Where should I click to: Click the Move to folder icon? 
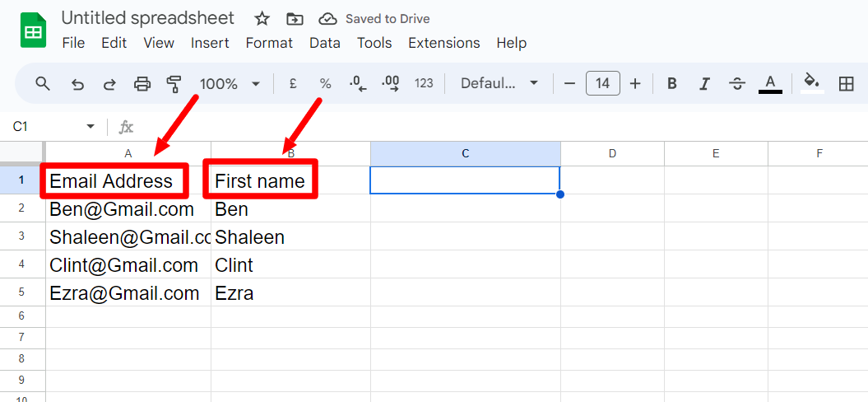click(295, 20)
